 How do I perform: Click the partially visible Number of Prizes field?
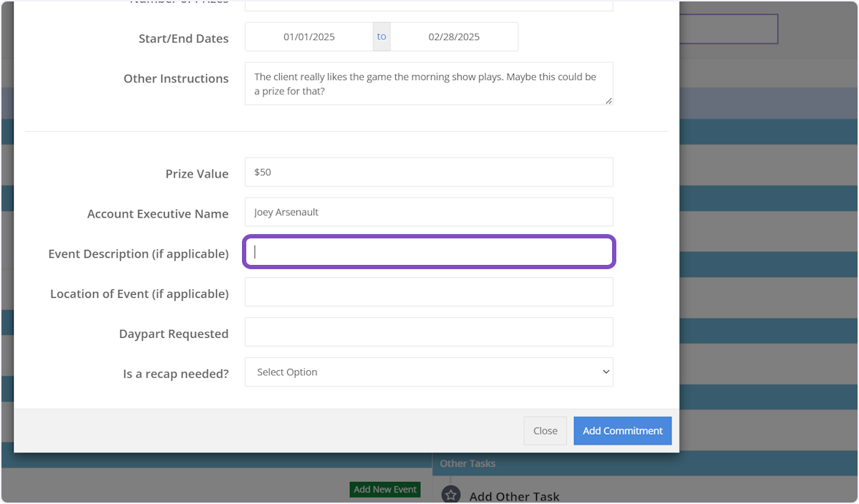(x=429, y=6)
